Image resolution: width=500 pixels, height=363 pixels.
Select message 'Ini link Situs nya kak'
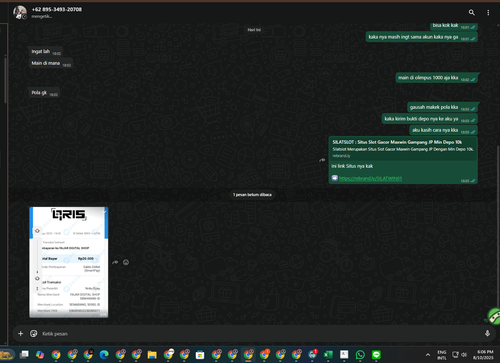pos(352,166)
